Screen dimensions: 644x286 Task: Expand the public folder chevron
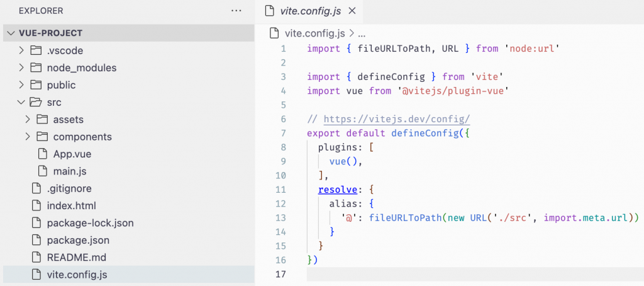coord(22,85)
